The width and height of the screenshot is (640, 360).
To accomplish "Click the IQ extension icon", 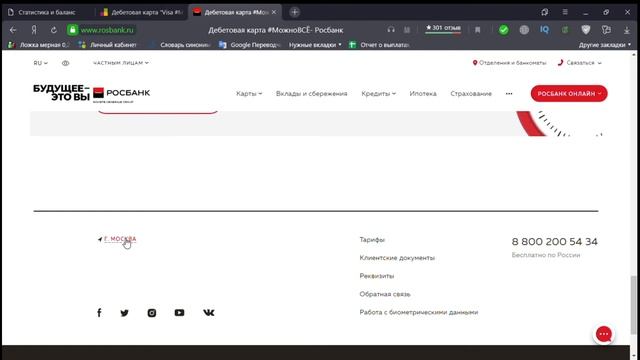I will pos(544,29).
